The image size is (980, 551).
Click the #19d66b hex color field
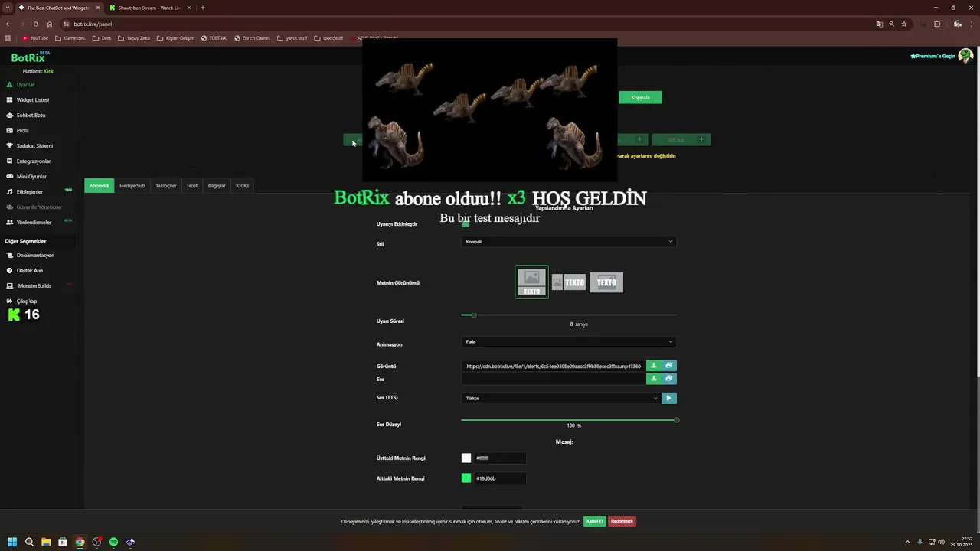(500, 478)
